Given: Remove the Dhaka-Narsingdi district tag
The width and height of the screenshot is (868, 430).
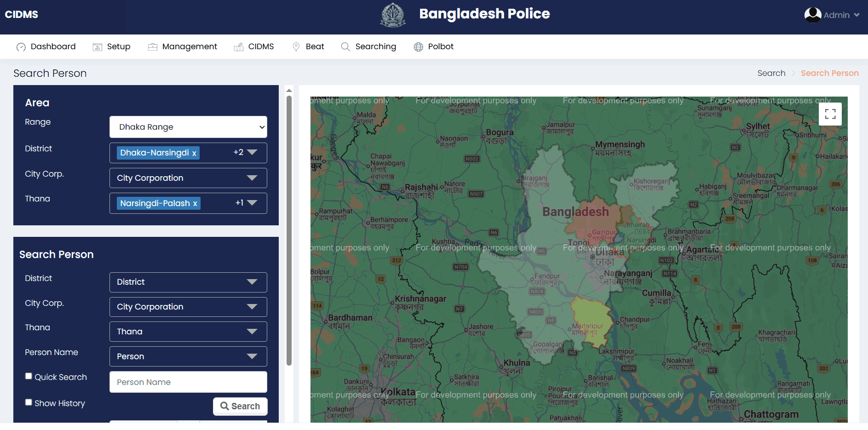Looking at the screenshot, I should (x=194, y=153).
